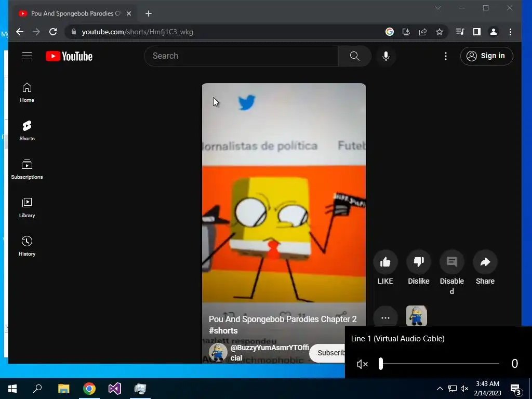Click into the YouTube Search field
The height and width of the screenshot is (399, 532).
point(241,56)
